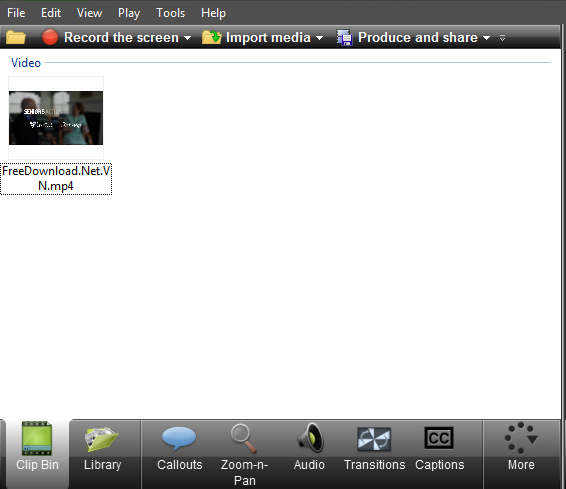Click the red record button icon
Image resolution: width=566 pixels, height=489 pixels.
[50, 37]
